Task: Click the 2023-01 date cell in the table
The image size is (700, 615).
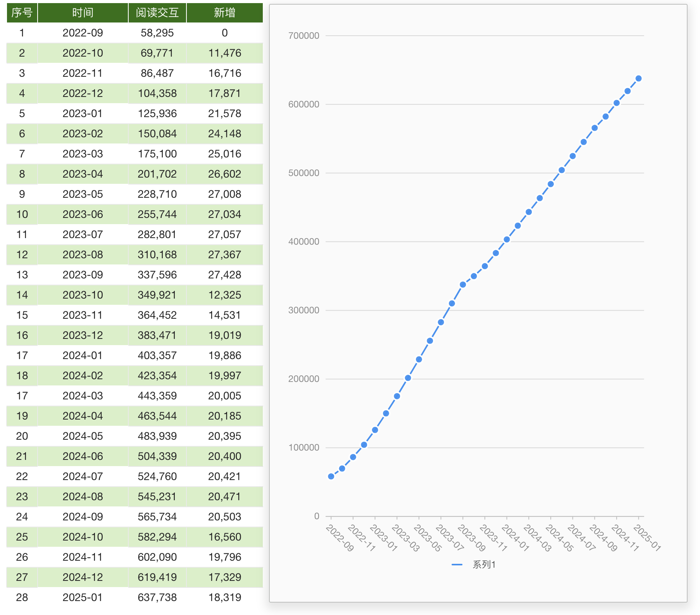Action: (83, 114)
